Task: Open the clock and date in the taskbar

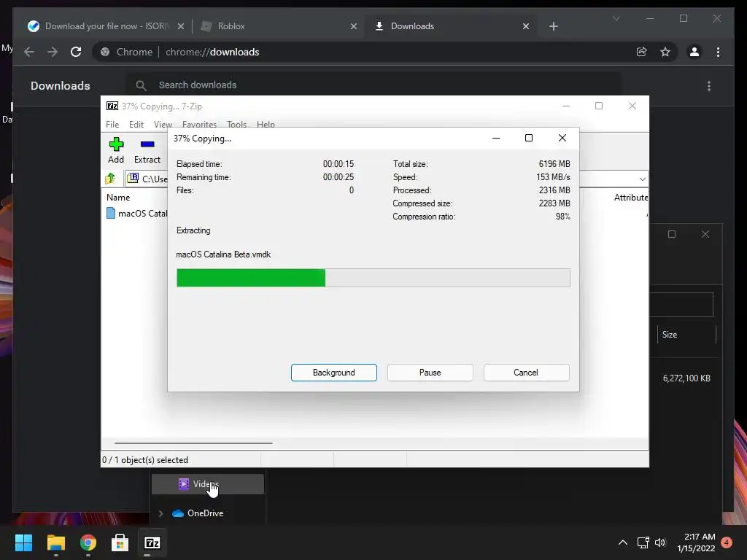Action: coord(697,542)
